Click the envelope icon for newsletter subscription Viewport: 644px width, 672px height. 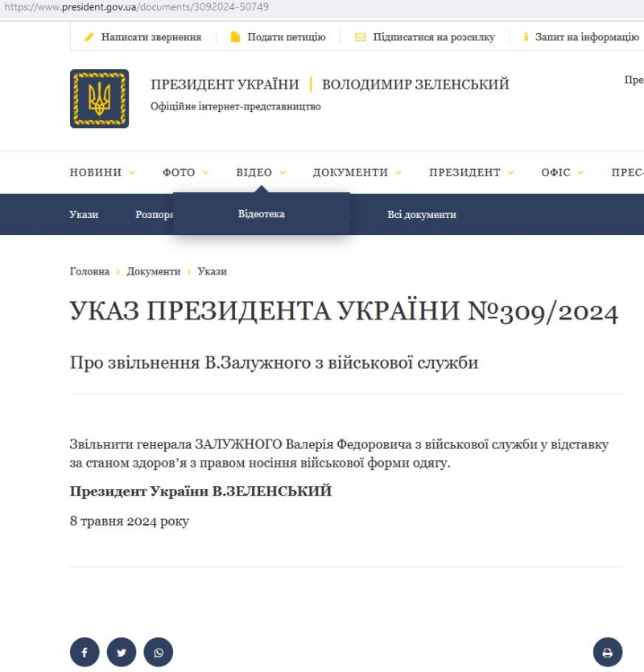(361, 37)
